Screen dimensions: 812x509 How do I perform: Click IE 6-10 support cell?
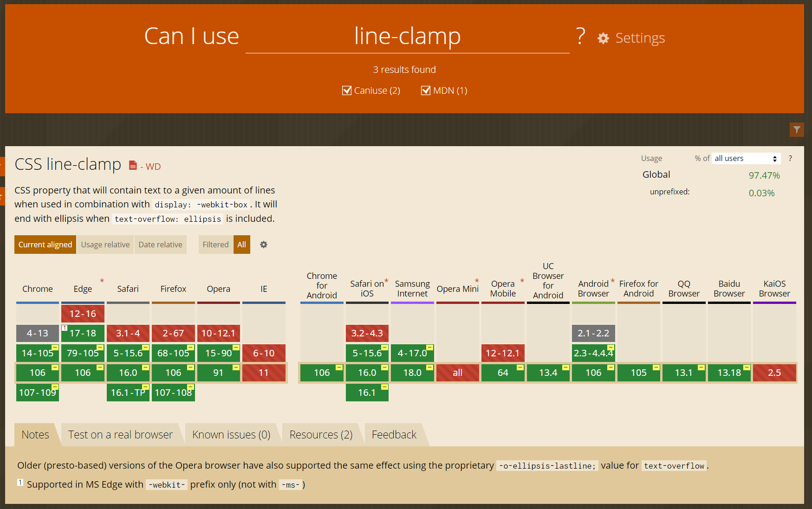pos(264,353)
